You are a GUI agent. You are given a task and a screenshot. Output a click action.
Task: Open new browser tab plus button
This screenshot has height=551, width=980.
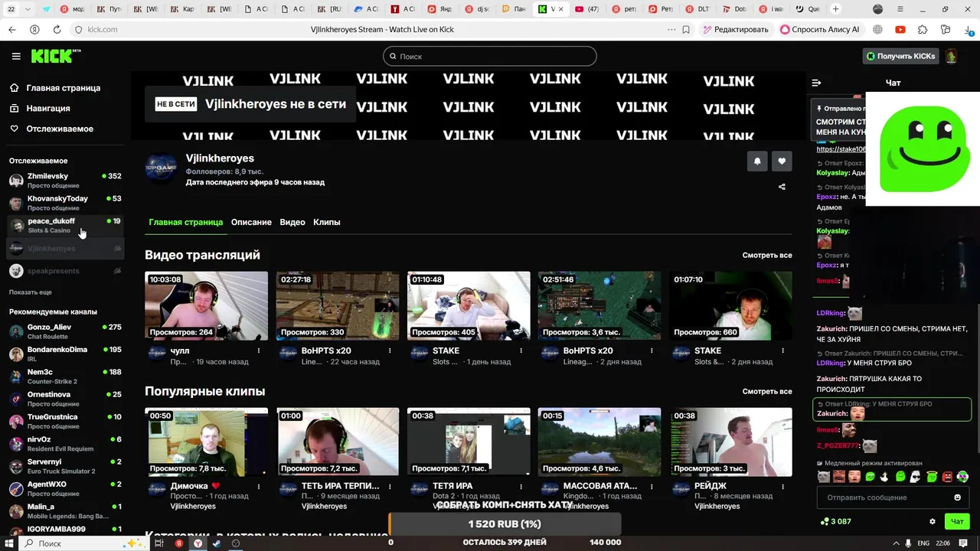(x=835, y=9)
